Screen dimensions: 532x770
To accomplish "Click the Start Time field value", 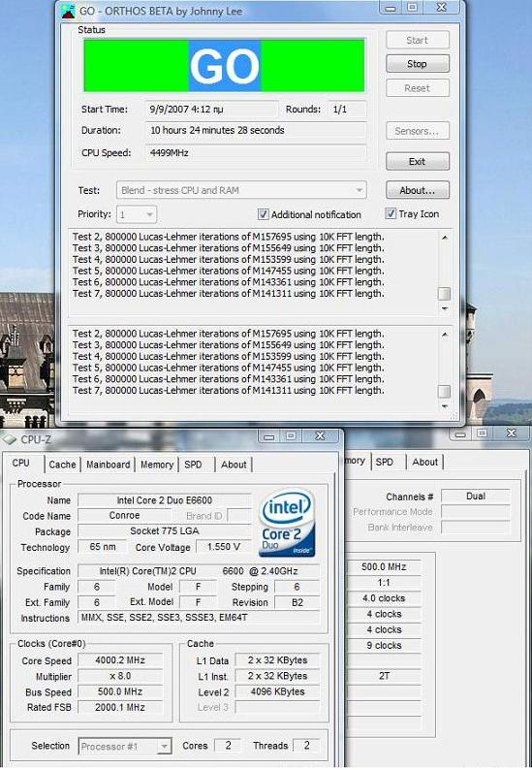I will [211, 109].
